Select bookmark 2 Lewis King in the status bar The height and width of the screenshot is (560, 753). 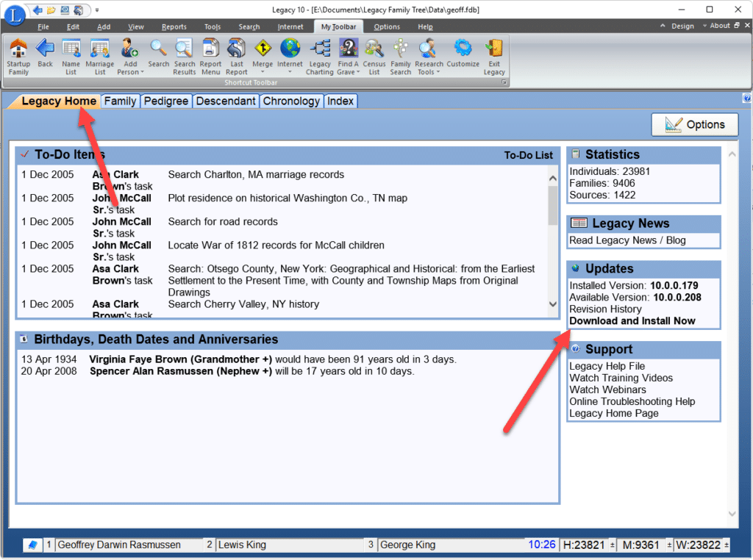(283, 545)
